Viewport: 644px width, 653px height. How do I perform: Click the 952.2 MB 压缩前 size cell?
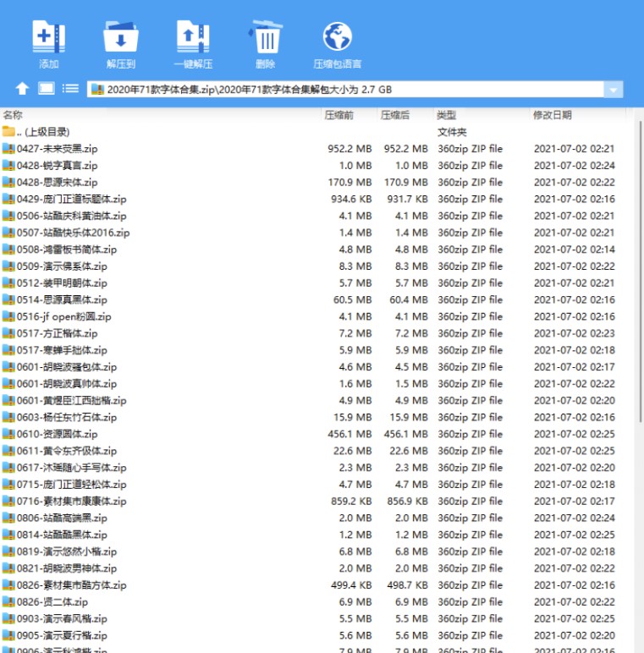point(350,149)
